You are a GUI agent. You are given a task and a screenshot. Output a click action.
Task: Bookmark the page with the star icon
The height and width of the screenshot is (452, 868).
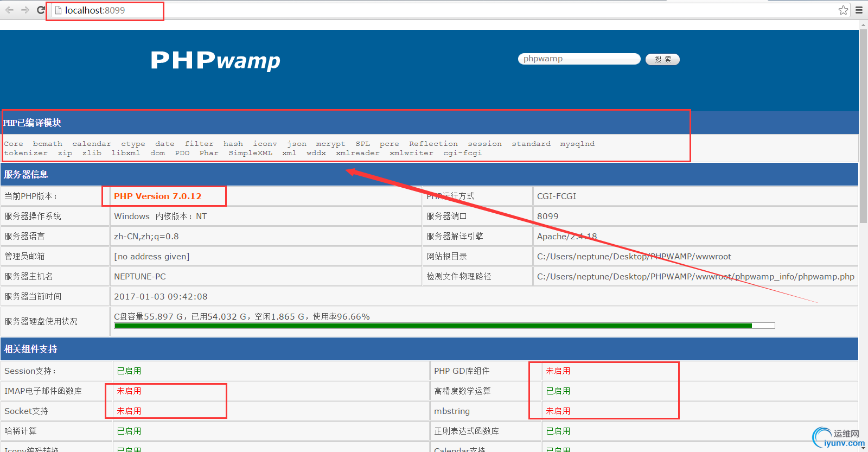point(843,10)
